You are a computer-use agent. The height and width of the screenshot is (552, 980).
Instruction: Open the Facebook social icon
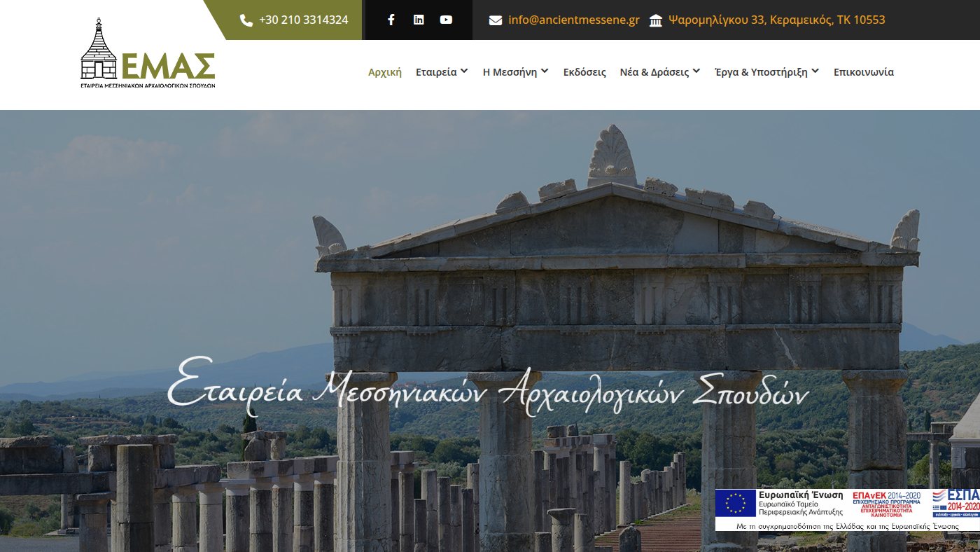coord(391,20)
